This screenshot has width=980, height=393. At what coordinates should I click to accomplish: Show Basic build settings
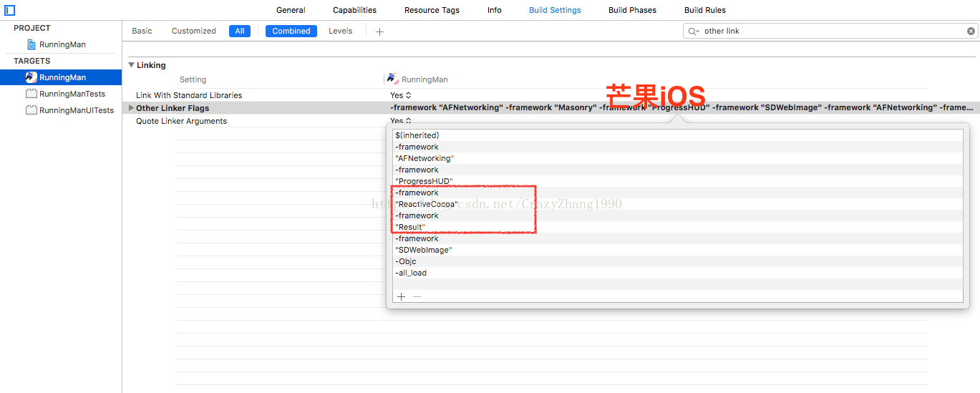142,31
